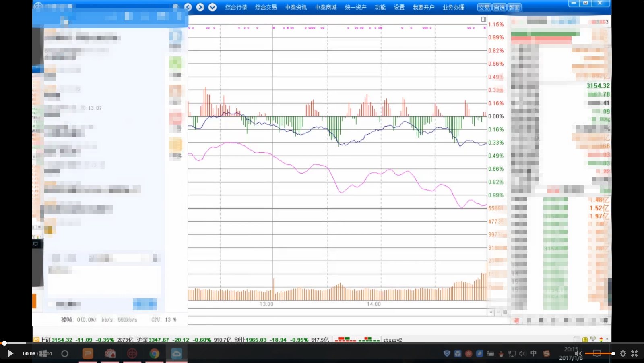This screenshot has height=363, width=644.
Task: Click the 3154.32 price in the quote panel
Action: [598, 86]
